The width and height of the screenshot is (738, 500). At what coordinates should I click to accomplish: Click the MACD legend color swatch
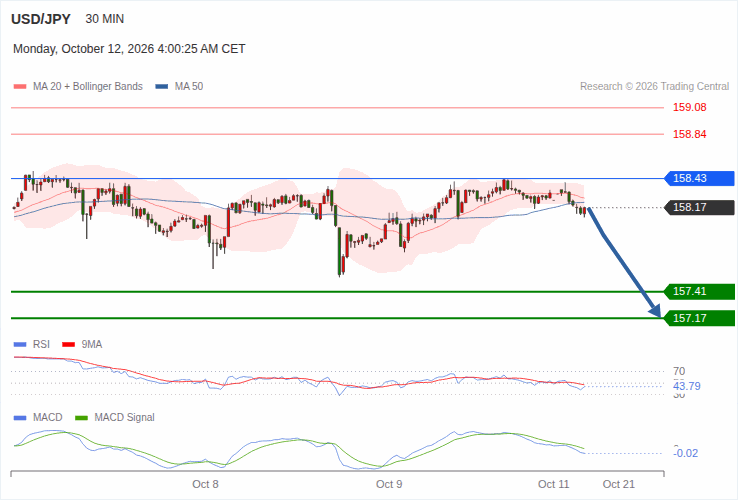point(20,418)
